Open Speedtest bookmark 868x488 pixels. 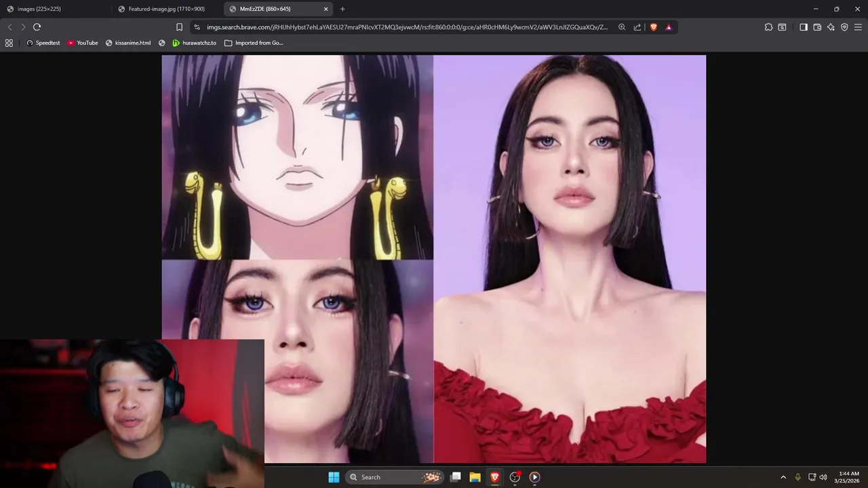43,43
